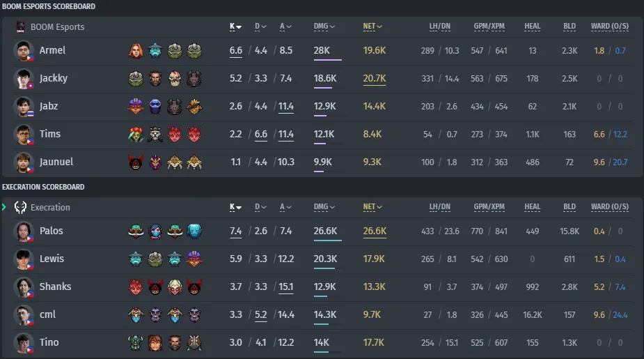Viewport: 644px width, 359px height.
Task: Click GPM/XPM header in BOOM Esports table
Action: (489, 26)
